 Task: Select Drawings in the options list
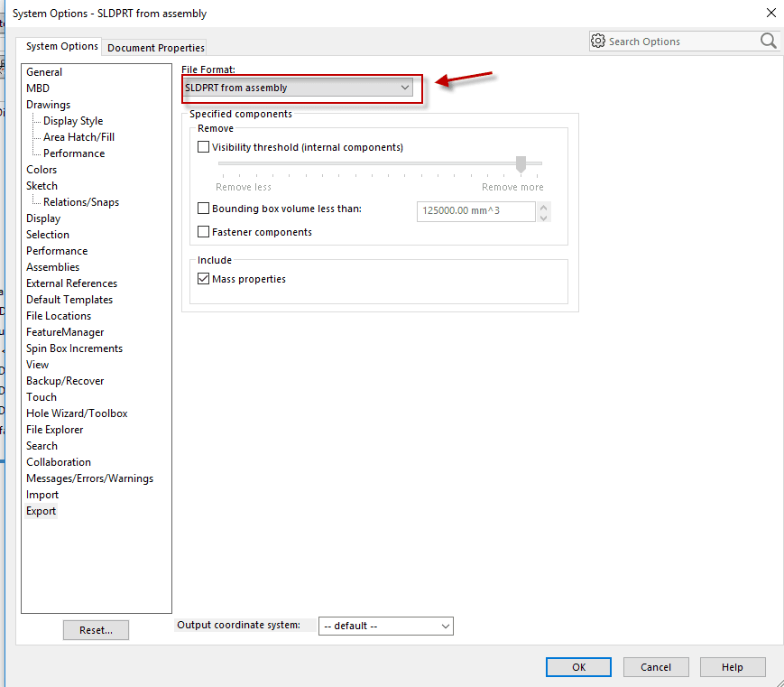coord(48,105)
